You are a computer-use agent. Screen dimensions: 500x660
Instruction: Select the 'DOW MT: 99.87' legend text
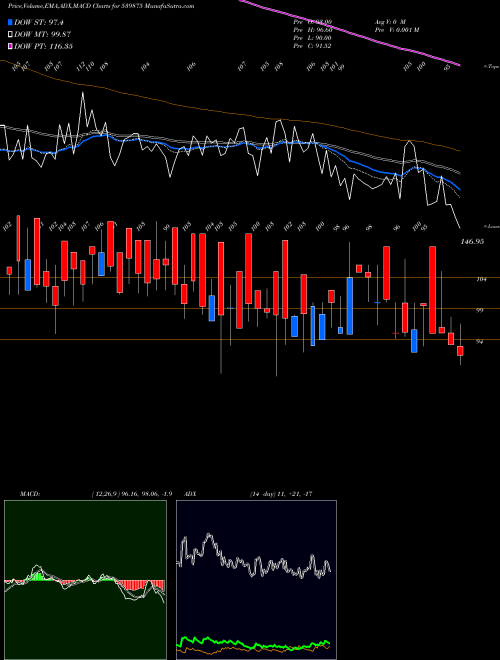point(42,34)
